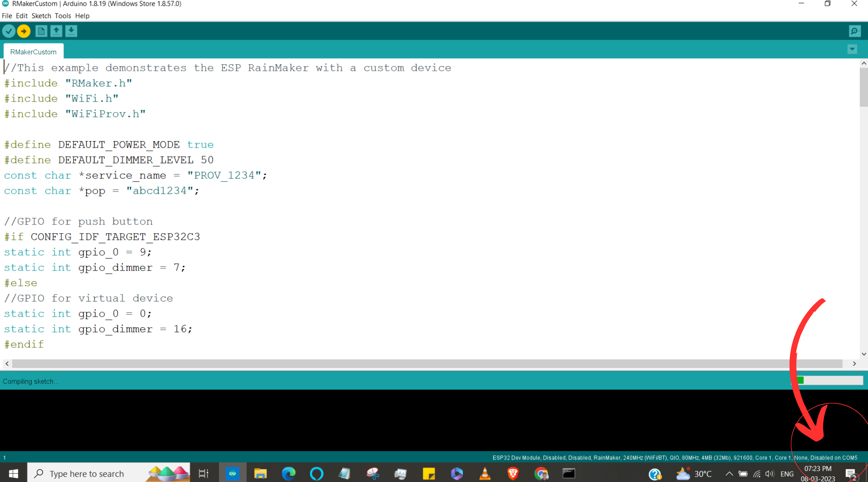Click the horizontal scrollbar thumb

click(427, 363)
